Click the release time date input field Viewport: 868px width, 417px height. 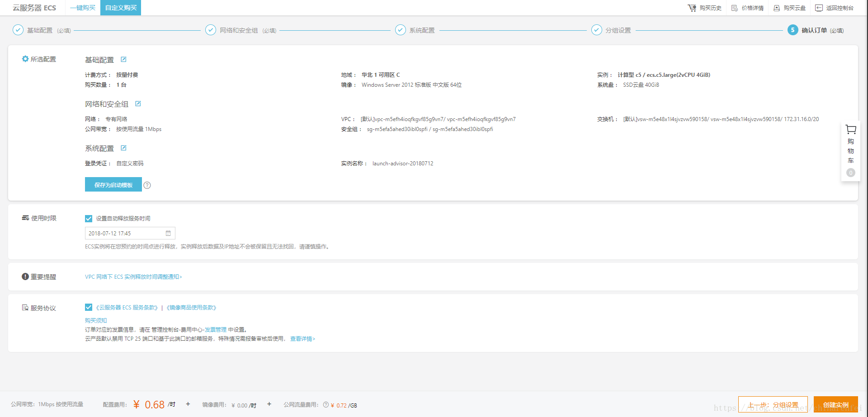(130, 233)
